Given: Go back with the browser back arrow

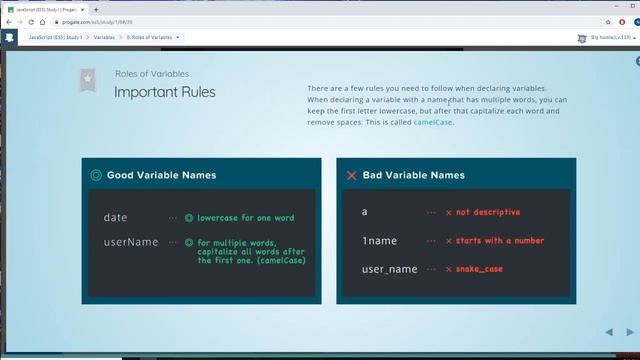Looking at the screenshot, I should coord(9,22).
